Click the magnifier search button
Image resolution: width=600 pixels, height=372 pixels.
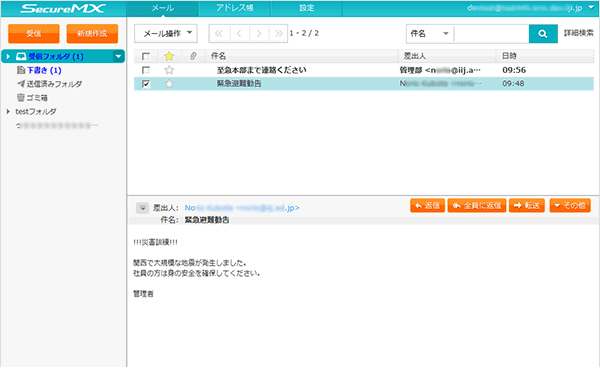coord(543,34)
